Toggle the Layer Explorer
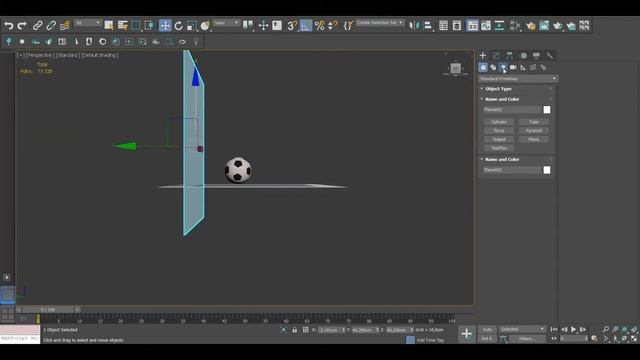Viewport: 640px width, 360px height. [457, 26]
